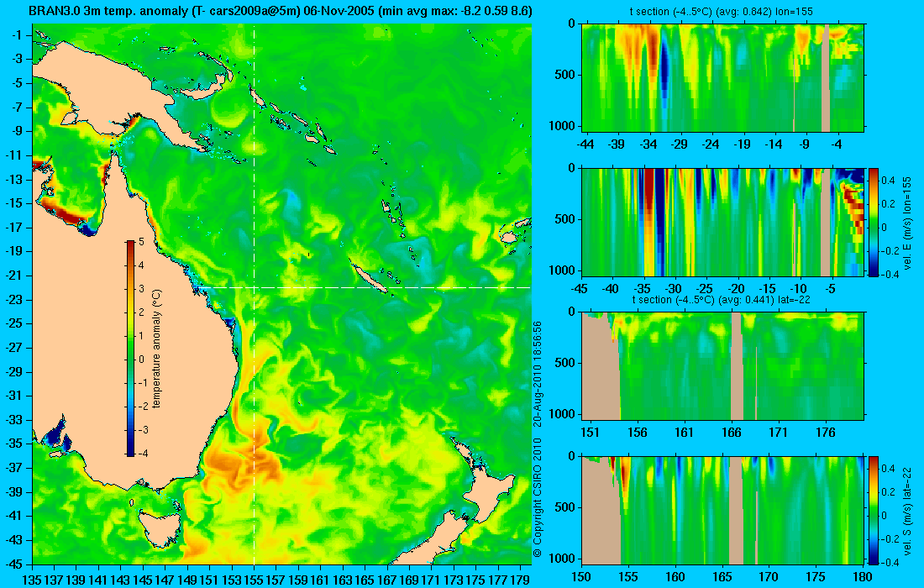Click latitude label '-33' on main map axis
The image size is (924, 588).
tap(13, 419)
